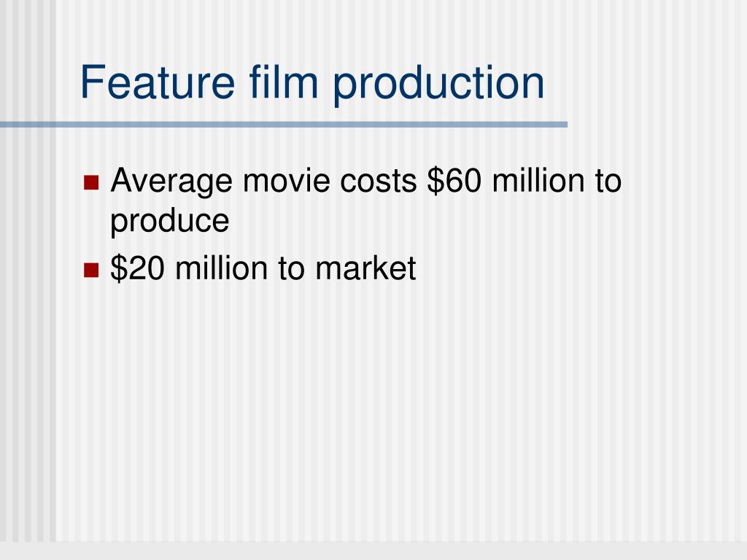Click the gray bar along slide bottom
747x560 pixels.
coord(373,551)
